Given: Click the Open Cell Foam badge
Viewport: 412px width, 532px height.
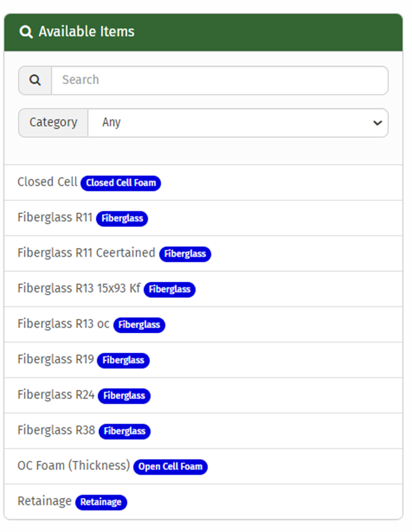Looking at the screenshot, I should click(x=170, y=467).
